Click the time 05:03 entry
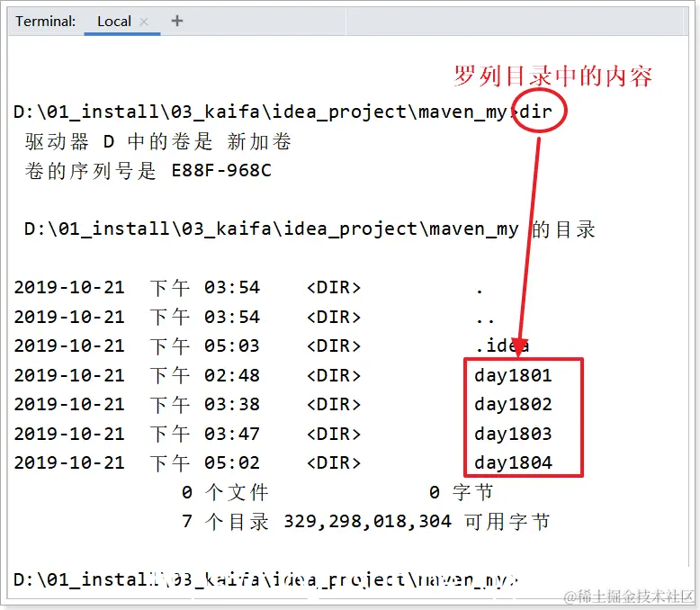This screenshot has width=700, height=610. pos(232,346)
